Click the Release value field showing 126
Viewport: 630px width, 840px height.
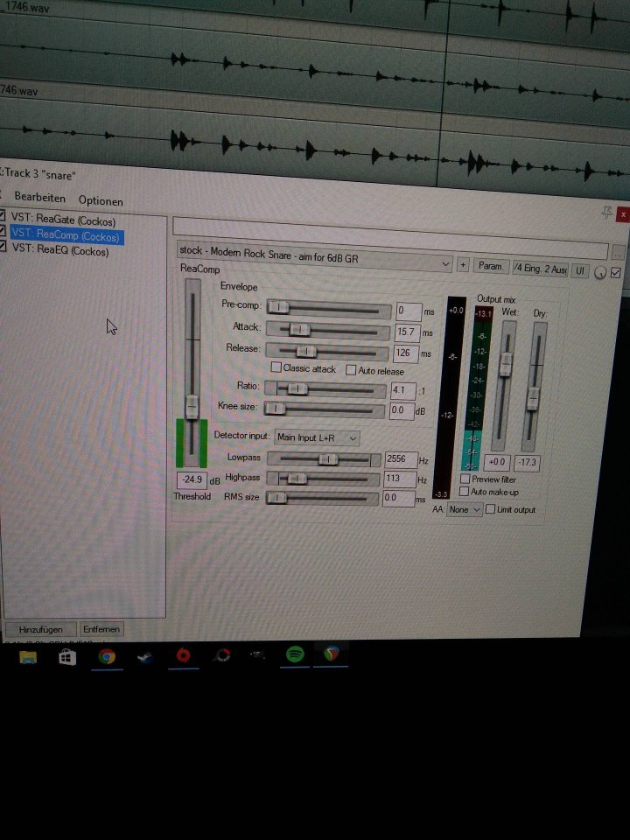pyautogui.click(x=405, y=353)
